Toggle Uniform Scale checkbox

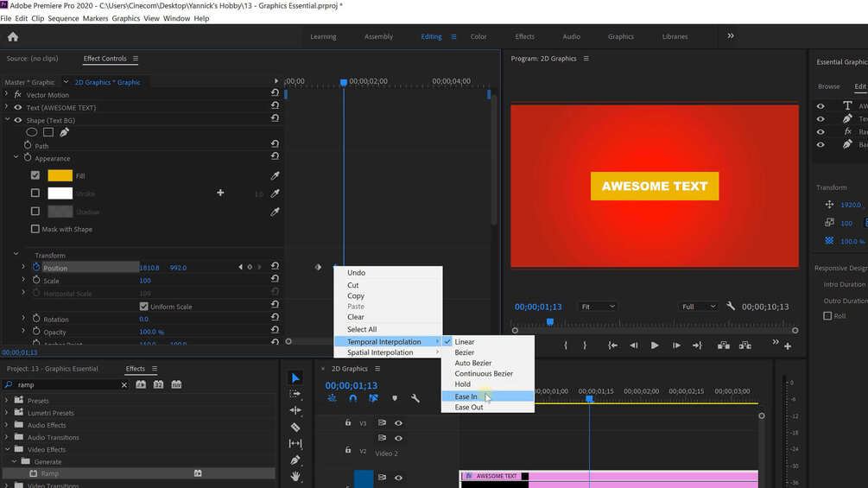144,306
